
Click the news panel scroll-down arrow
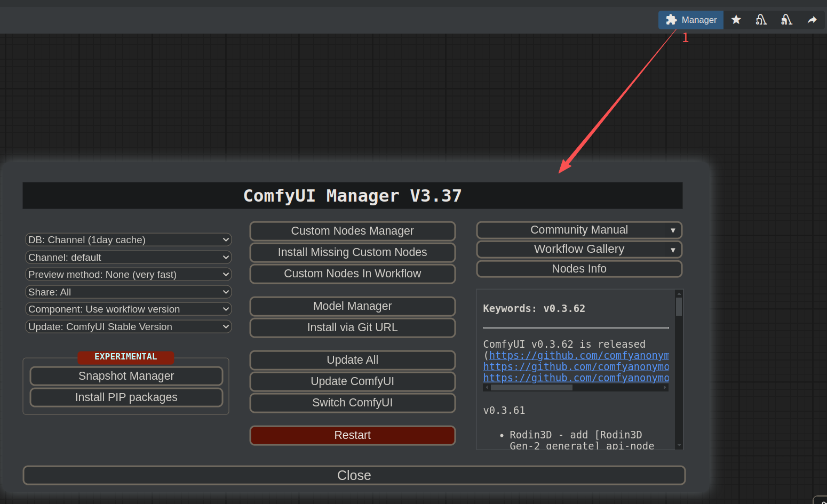click(679, 445)
